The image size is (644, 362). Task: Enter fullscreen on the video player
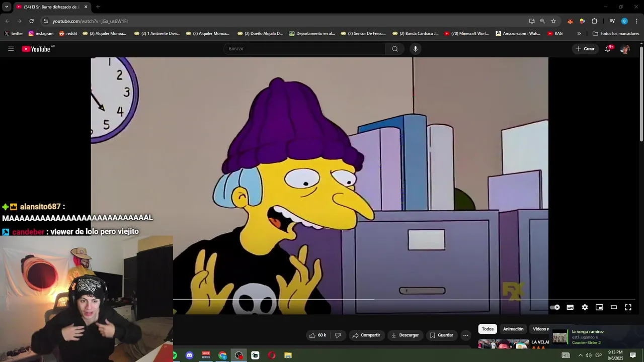click(628, 307)
